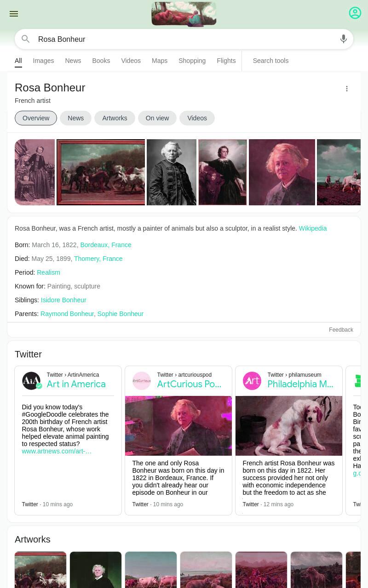Image resolution: width=368 pixels, height=588 pixels.
Task: Select the On view chip
Action: pyautogui.click(x=157, y=118)
